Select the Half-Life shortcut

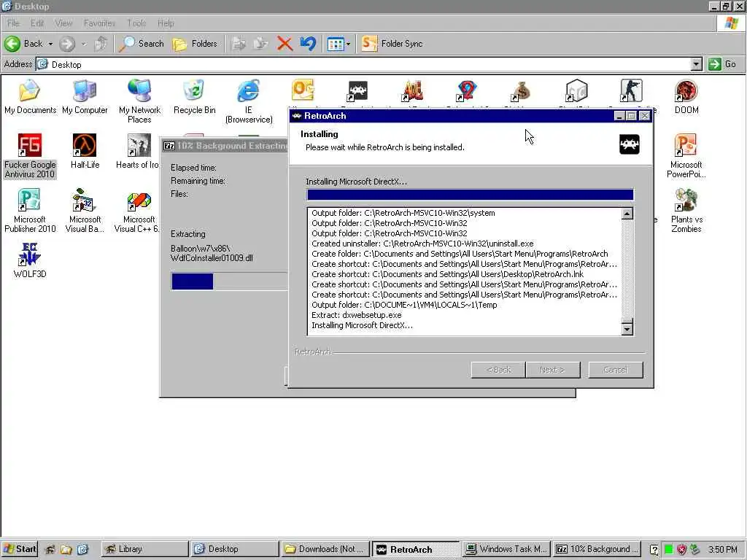(x=85, y=152)
